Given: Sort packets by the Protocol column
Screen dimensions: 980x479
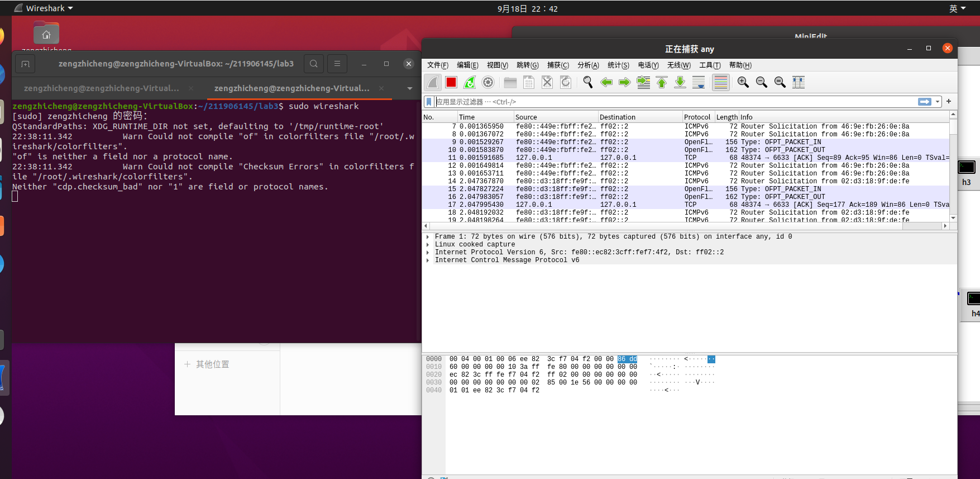Looking at the screenshot, I should [x=699, y=117].
